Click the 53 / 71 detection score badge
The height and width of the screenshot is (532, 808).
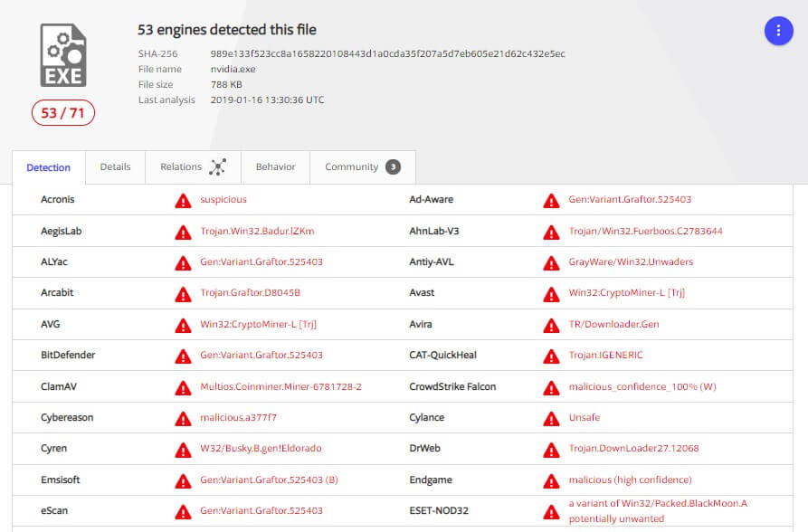[63, 113]
